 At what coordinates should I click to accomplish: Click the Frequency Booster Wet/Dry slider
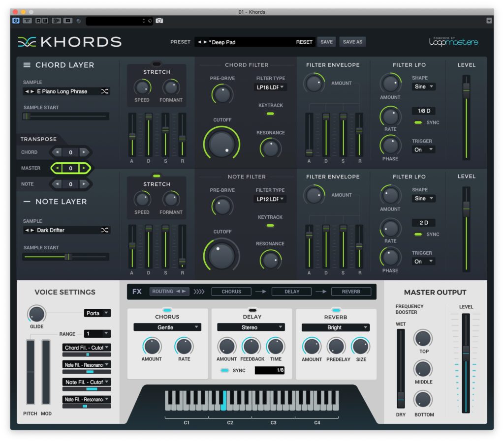point(401,368)
